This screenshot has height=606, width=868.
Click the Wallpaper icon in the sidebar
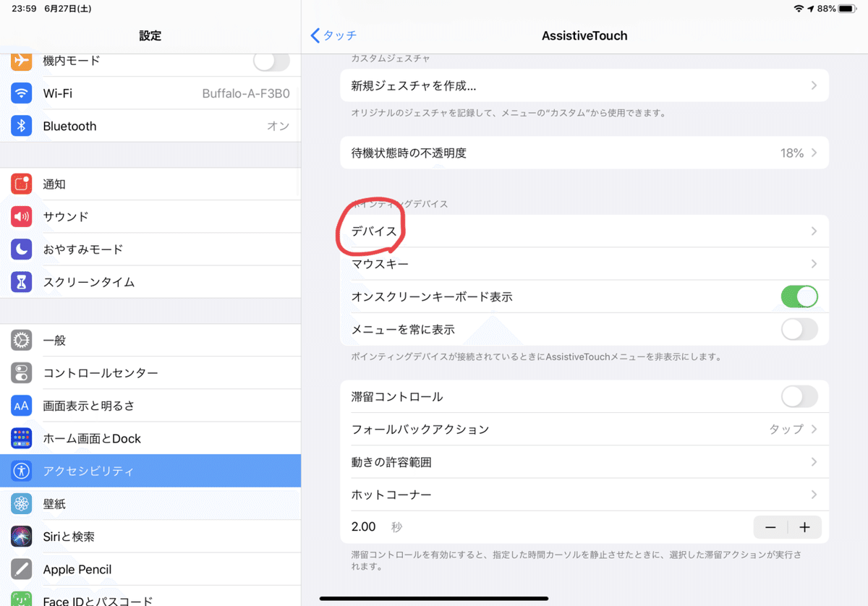coord(21,503)
